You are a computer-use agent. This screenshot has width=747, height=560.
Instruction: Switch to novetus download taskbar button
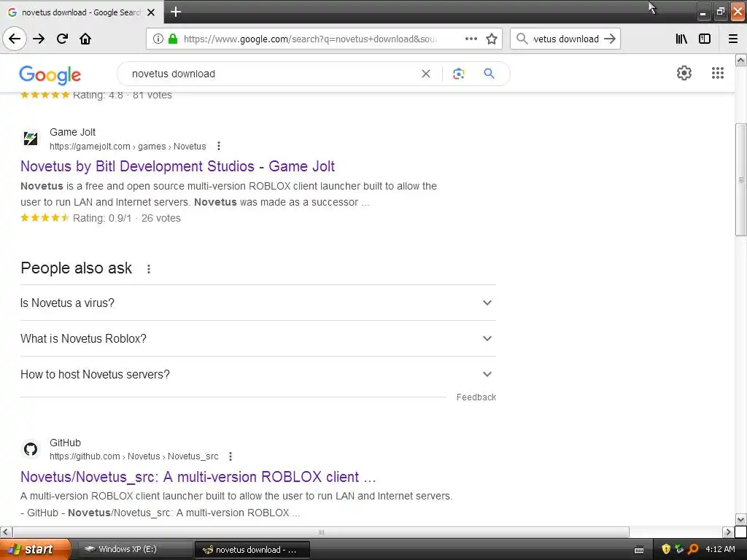[252, 550]
